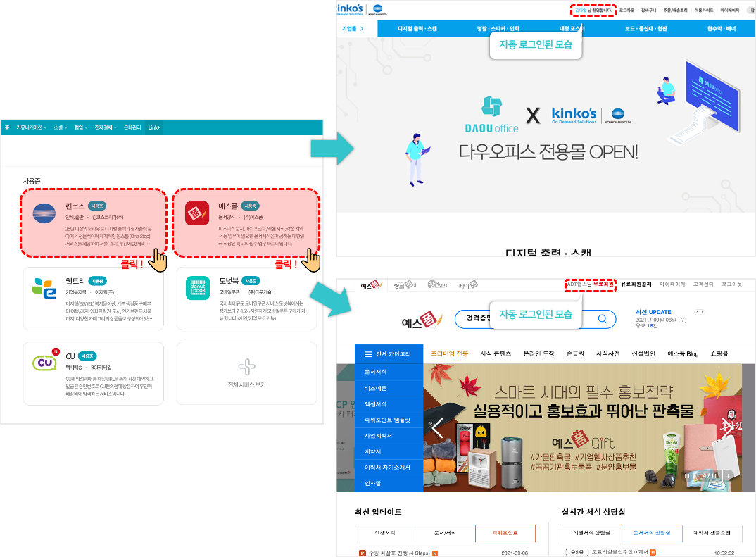The image size is (756, 557).
Task: Open 보드·등신대·현판 menu on kinko's
Action: pos(645,28)
